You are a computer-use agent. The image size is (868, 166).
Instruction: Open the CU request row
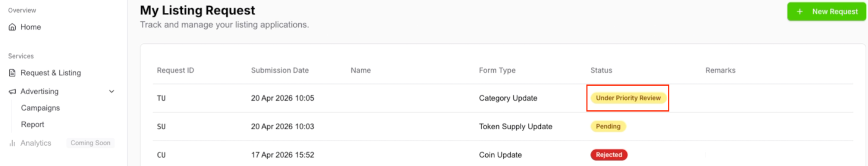pyautogui.click(x=503, y=154)
